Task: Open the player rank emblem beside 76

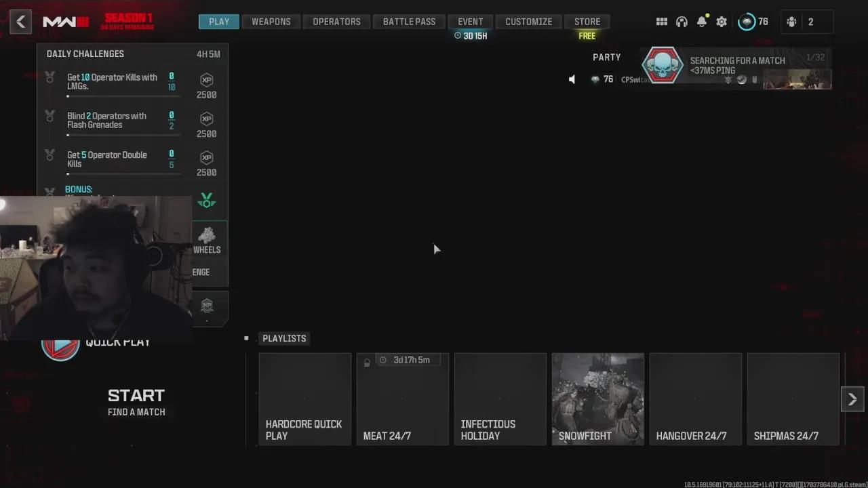Action: coord(747,22)
